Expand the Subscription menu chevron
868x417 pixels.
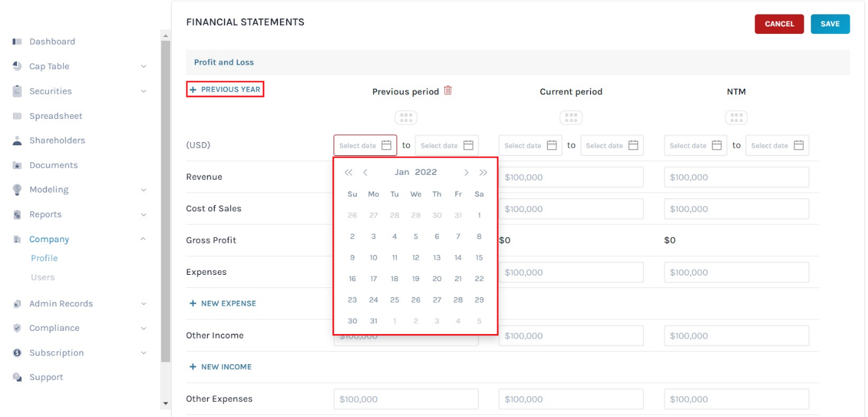(x=144, y=353)
